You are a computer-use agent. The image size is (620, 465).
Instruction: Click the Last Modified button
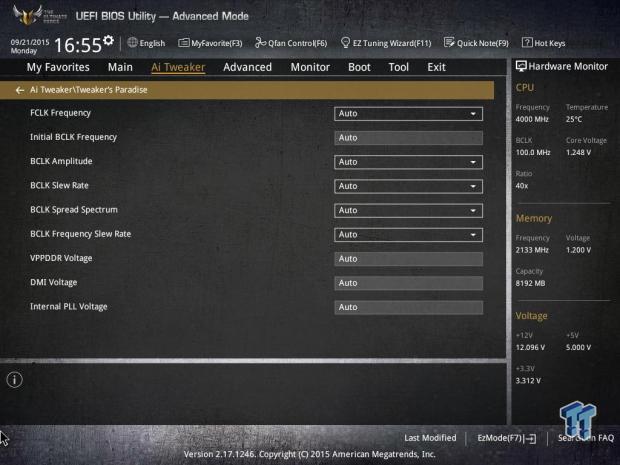click(430, 438)
